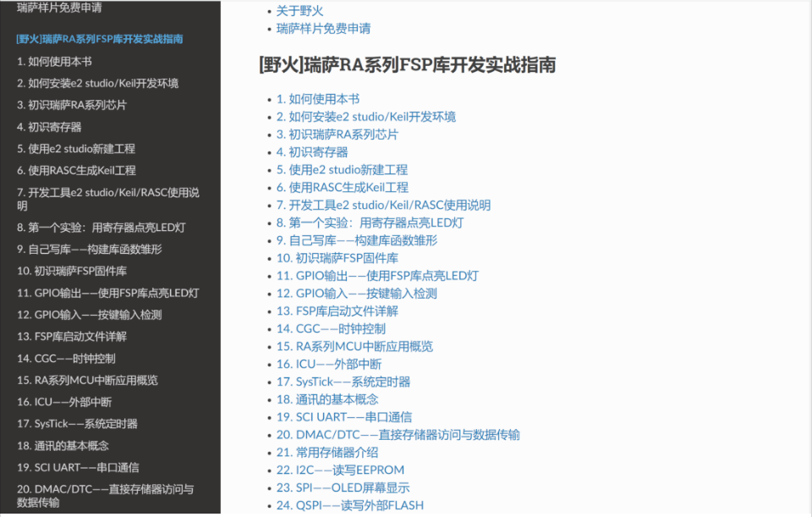Open sidebar chapter 19. SCI UART串口通信
Viewport: 812px width, 517px height.
tap(78, 467)
